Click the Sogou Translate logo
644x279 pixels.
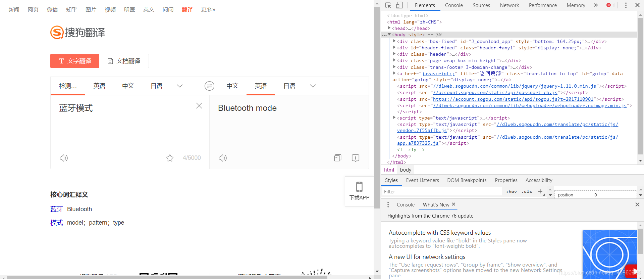(78, 32)
